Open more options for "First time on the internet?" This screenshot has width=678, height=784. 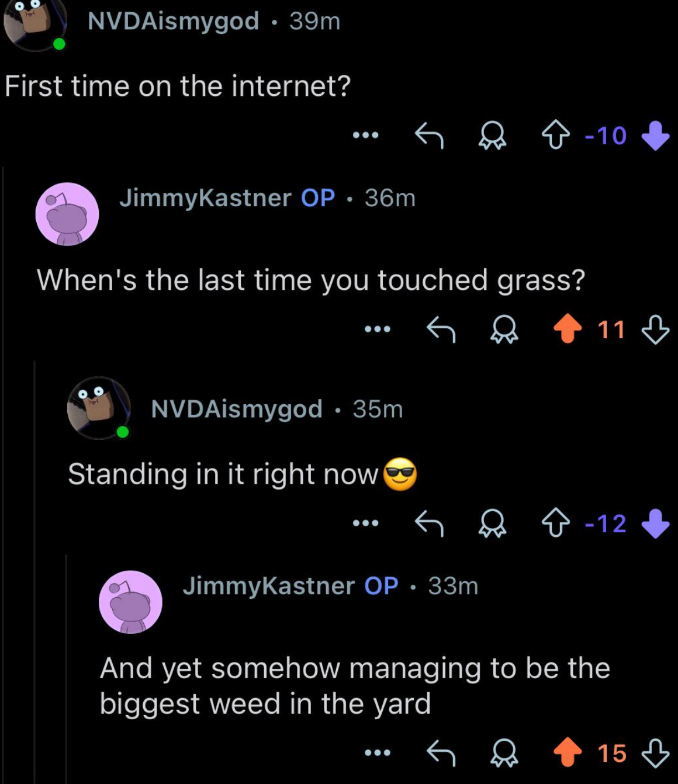click(366, 136)
